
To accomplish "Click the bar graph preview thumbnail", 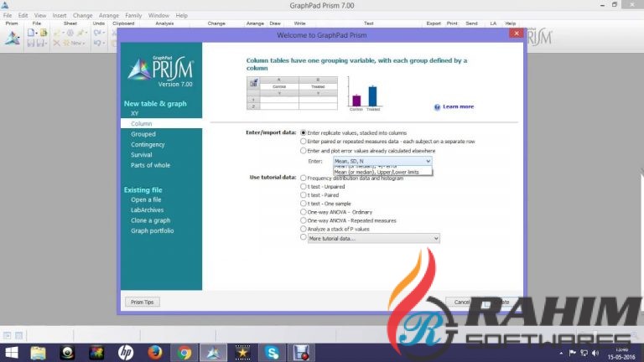I will pos(365,94).
